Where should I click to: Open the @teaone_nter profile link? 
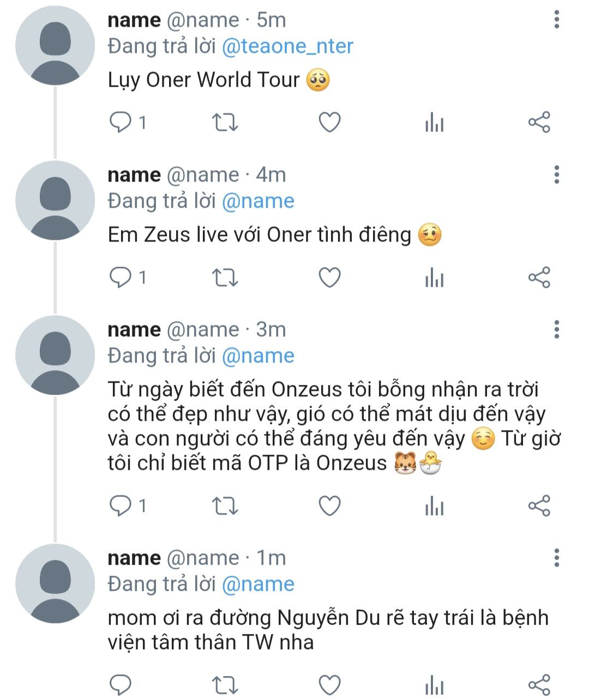point(287,46)
